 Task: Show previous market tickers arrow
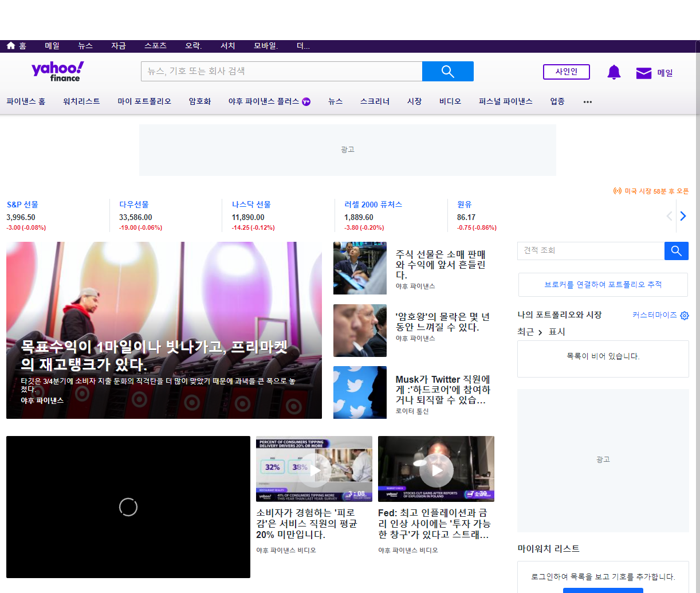click(669, 216)
